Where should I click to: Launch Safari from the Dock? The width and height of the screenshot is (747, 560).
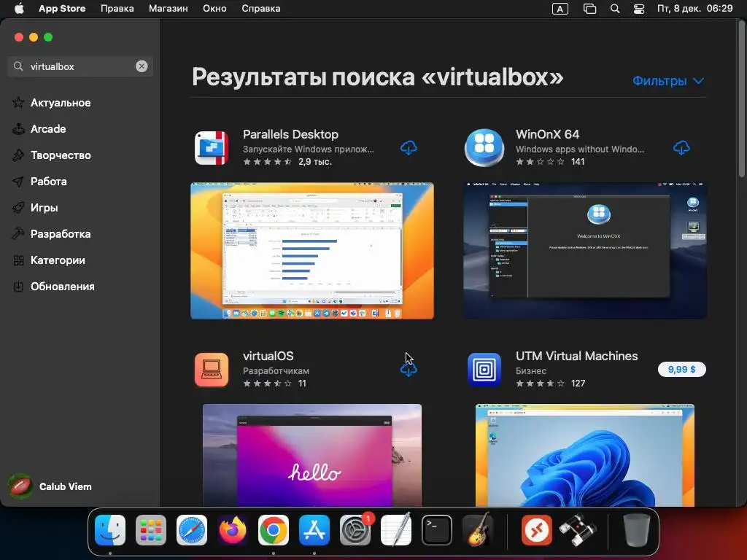click(192, 530)
